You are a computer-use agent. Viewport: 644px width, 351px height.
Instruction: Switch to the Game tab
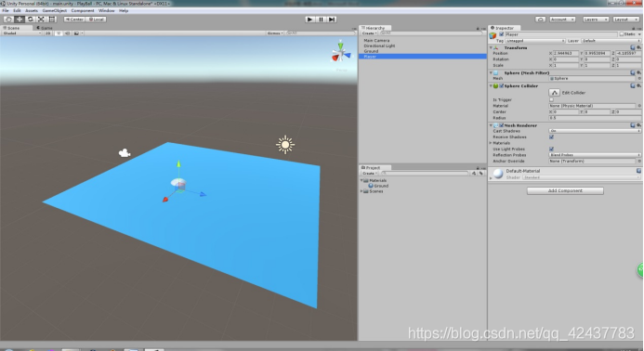(x=45, y=28)
